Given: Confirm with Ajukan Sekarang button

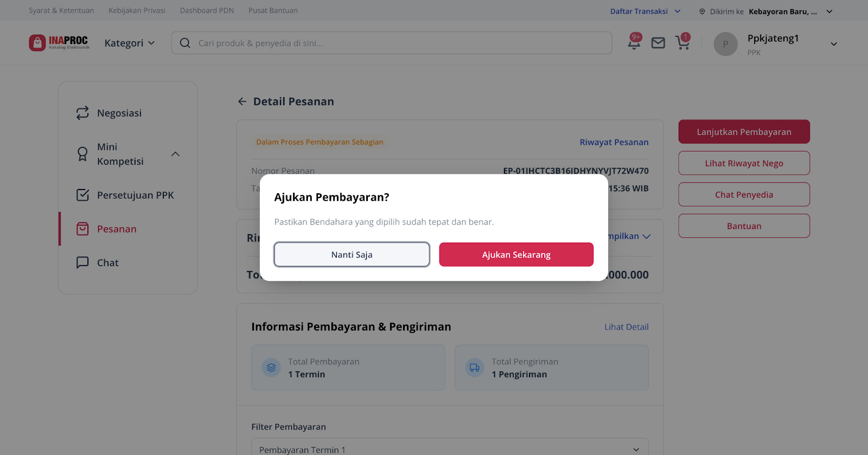Looking at the screenshot, I should point(516,255).
